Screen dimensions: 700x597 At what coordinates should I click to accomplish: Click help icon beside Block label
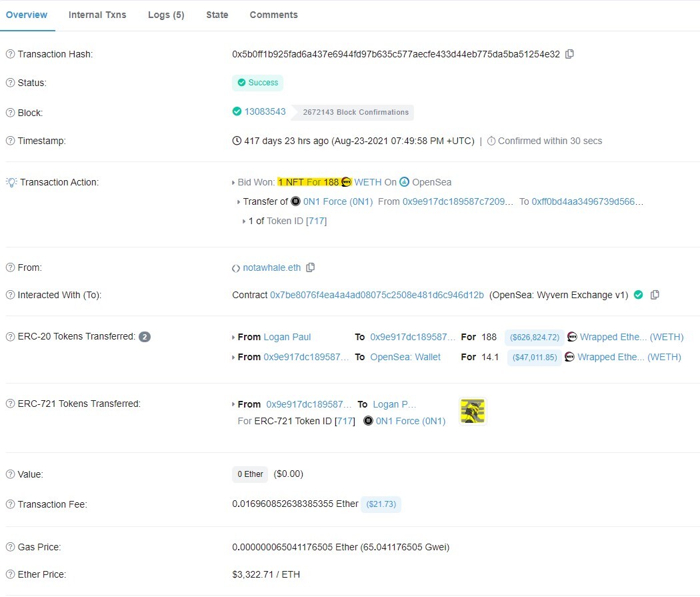click(x=10, y=113)
